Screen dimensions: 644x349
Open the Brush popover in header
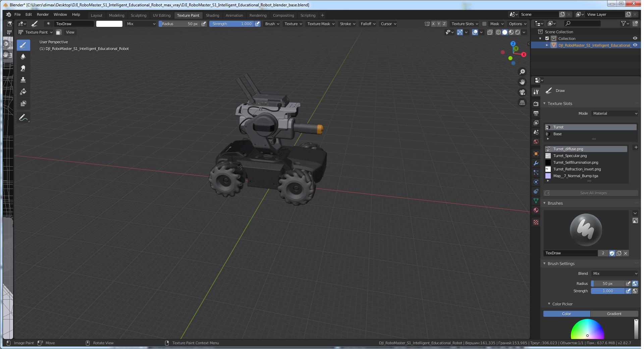tap(272, 24)
